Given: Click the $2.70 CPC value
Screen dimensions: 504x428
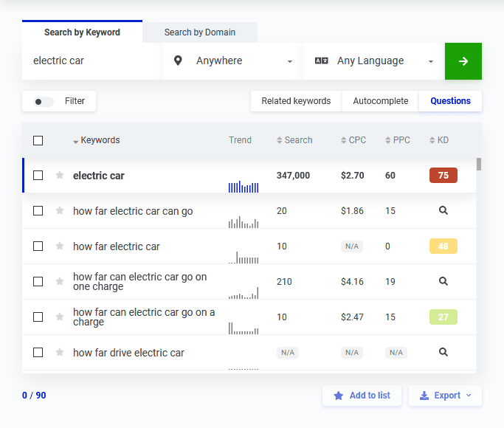Looking at the screenshot, I should click(x=352, y=176).
